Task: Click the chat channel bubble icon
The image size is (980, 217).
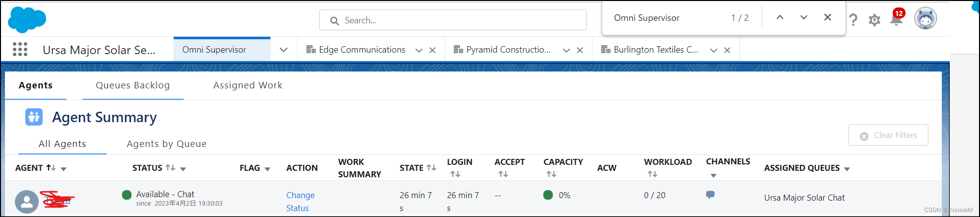Action: point(710,195)
